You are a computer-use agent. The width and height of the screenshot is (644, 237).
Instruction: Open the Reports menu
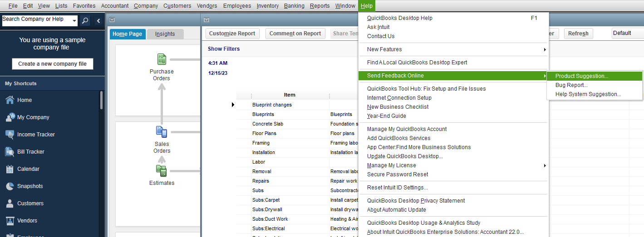point(320,6)
